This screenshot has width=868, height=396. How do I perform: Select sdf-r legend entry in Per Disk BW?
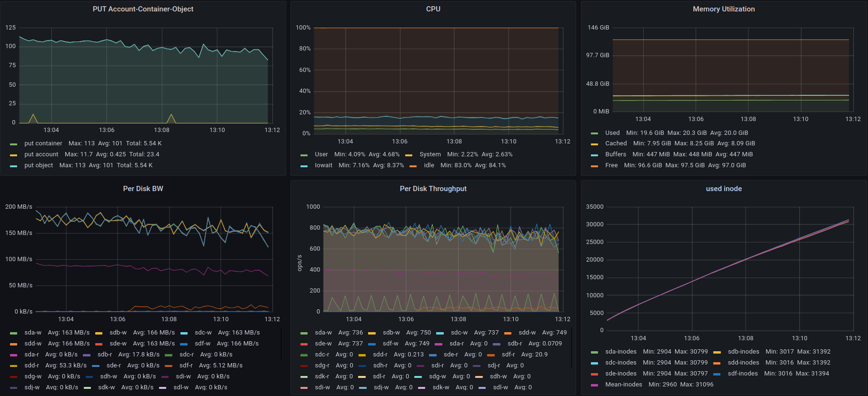186,366
